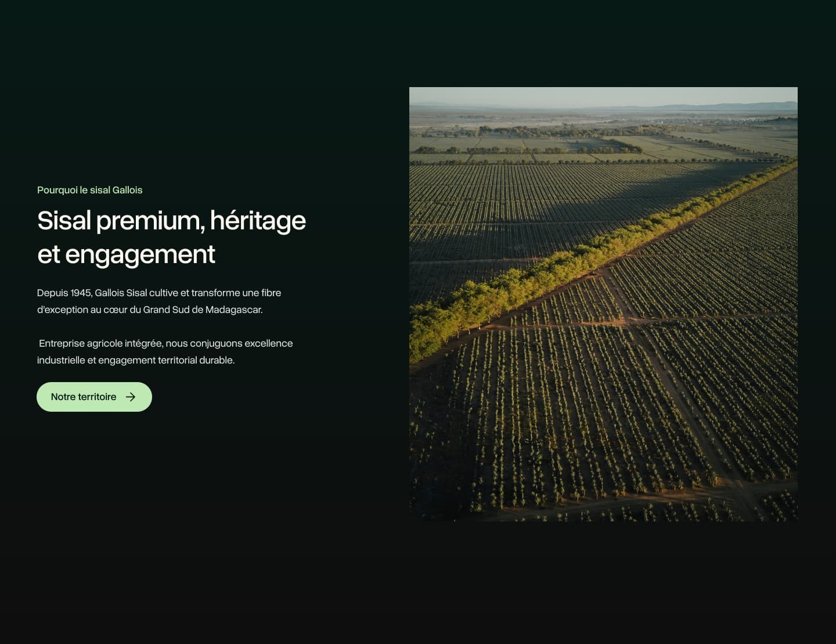Click the arrow icon in Notre territoire button
Image resolution: width=836 pixels, height=644 pixels.
[x=131, y=397]
